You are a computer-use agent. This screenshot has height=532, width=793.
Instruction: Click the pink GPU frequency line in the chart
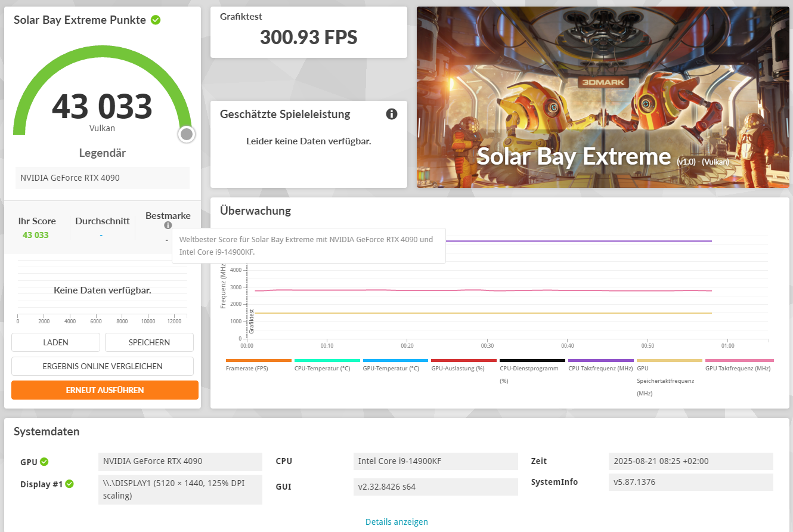483,290
